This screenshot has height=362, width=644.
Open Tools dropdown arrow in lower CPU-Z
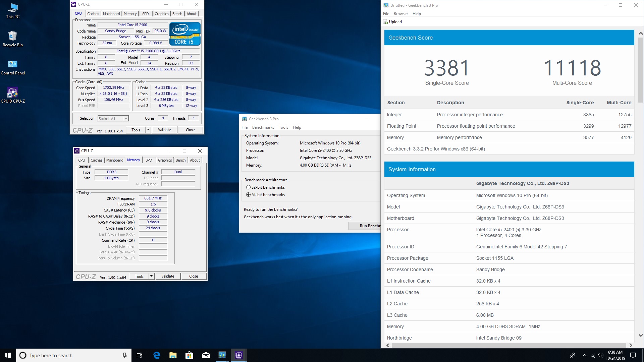(151, 276)
